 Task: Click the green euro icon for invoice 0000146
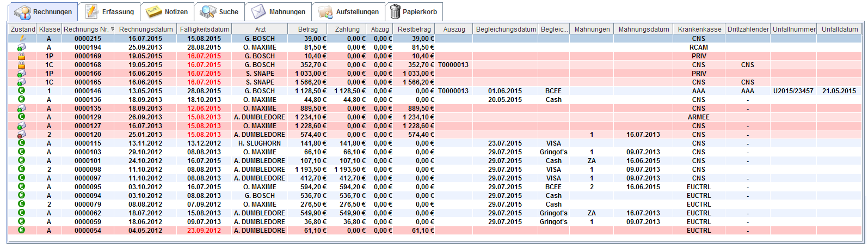(x=22, y=91)
